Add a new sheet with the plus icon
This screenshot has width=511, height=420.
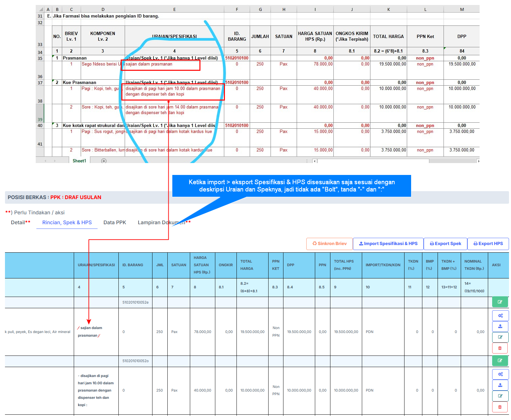pos(104,161)
